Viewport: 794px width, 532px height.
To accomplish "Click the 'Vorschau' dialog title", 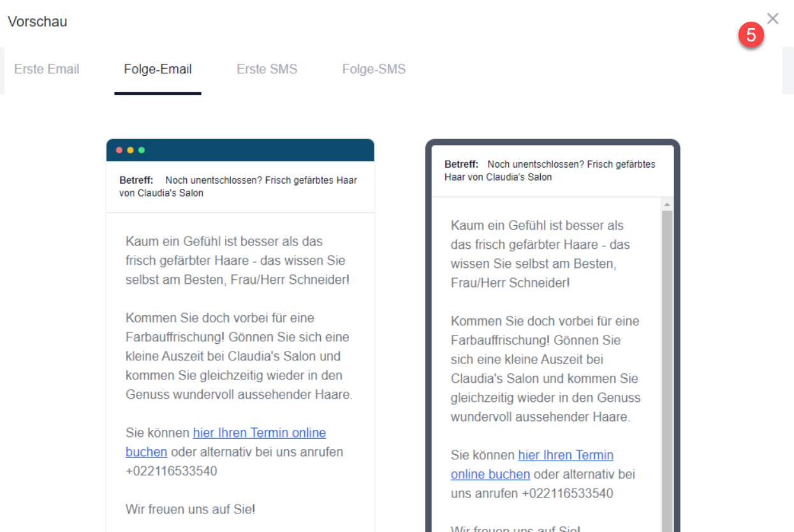I will click(x=37, y=22).
